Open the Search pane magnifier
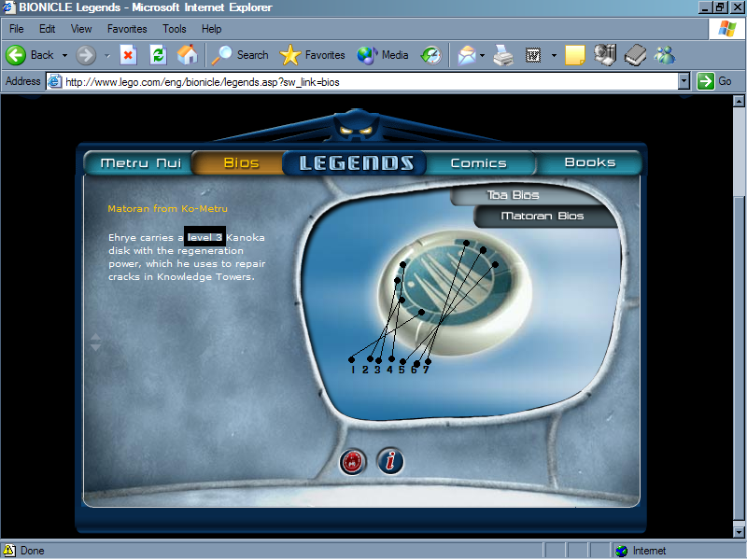Screen dimensions: 747x560 pos(221,55)
